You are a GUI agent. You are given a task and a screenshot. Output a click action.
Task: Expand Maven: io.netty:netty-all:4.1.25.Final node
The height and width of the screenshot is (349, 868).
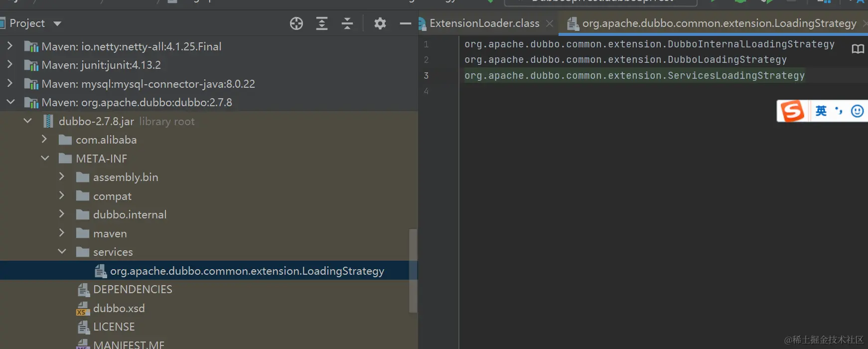click(x=10, y=46)
